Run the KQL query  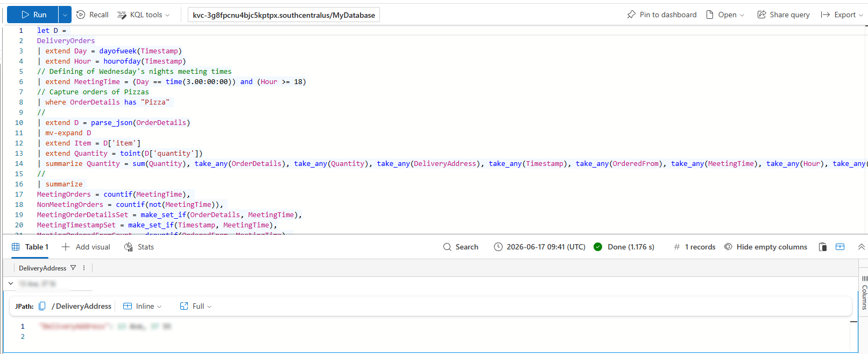click(x=33, y=15)
